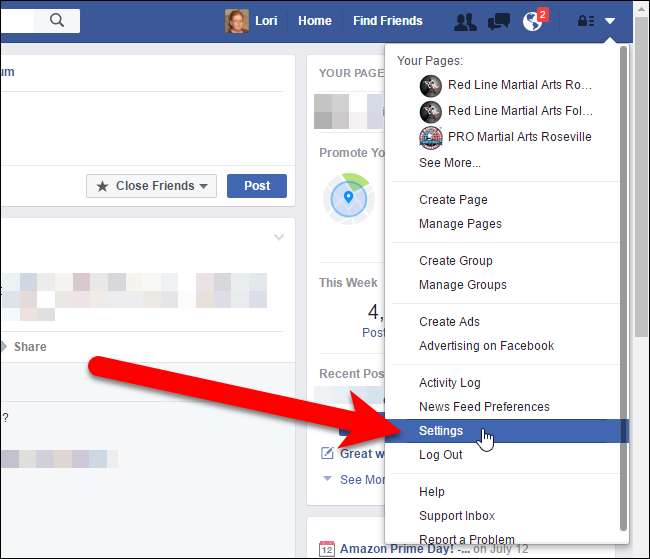Open the Amazon Prime Day calendar icon
Screen dimensions: 650x559
pyautogui.click(x=327, y=549)
